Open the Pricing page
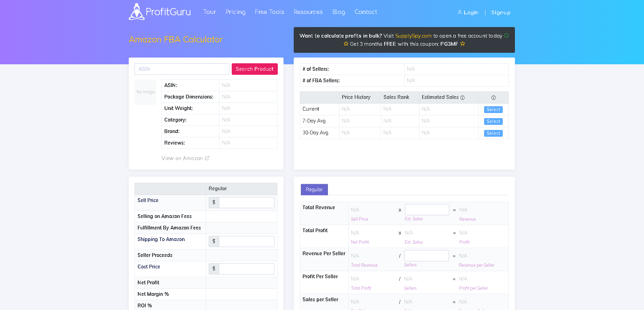This screenshot has height=310, width=644. (235, 12)
